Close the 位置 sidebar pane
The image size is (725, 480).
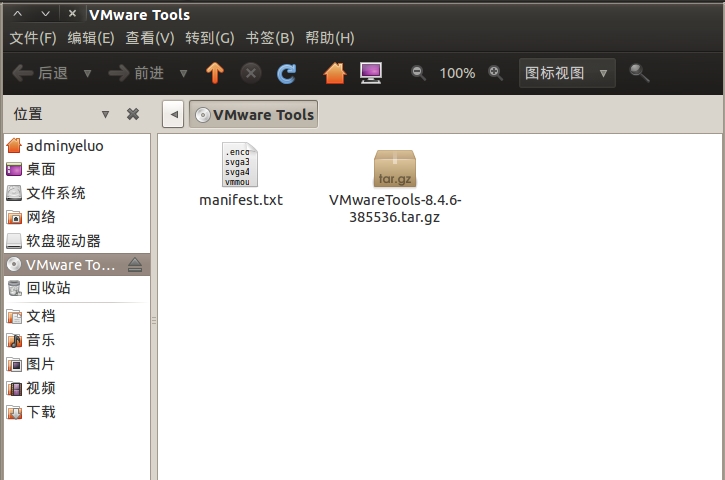point(133,114)
